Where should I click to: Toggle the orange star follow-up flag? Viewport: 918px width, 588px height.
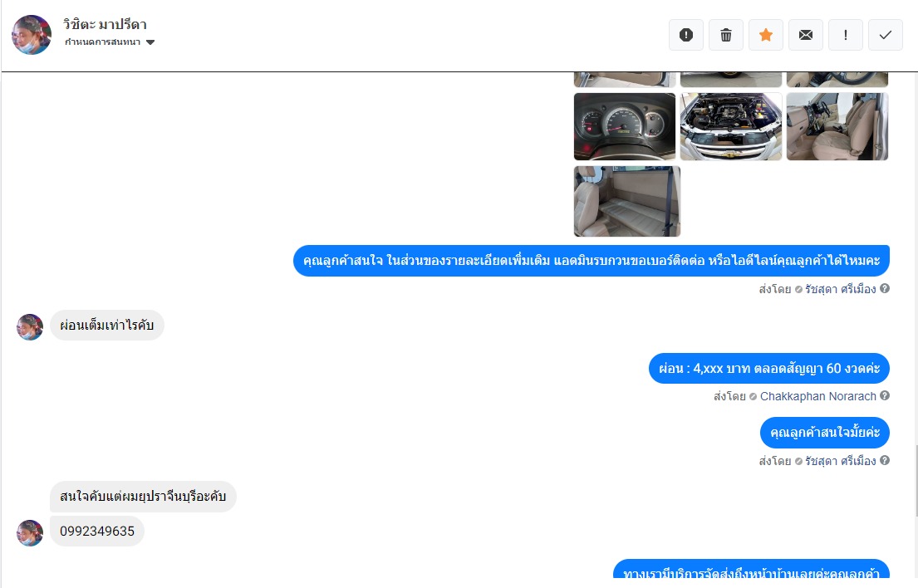coord(766,35)
